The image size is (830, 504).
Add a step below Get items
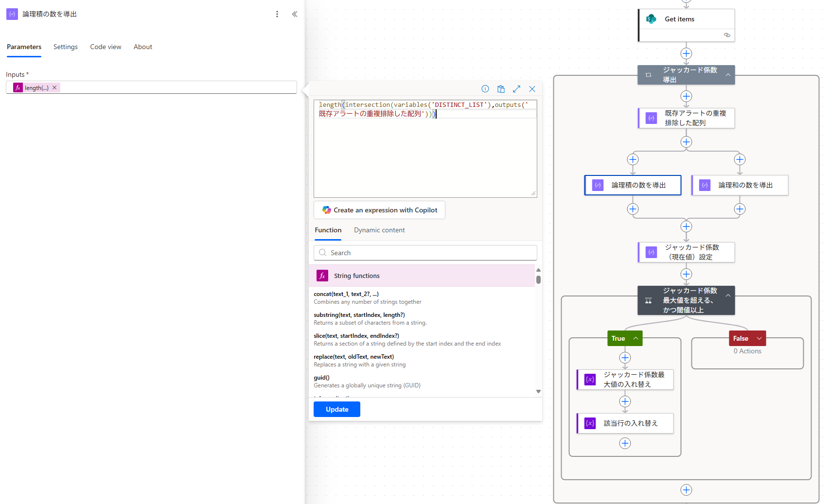tap(686, 53)
